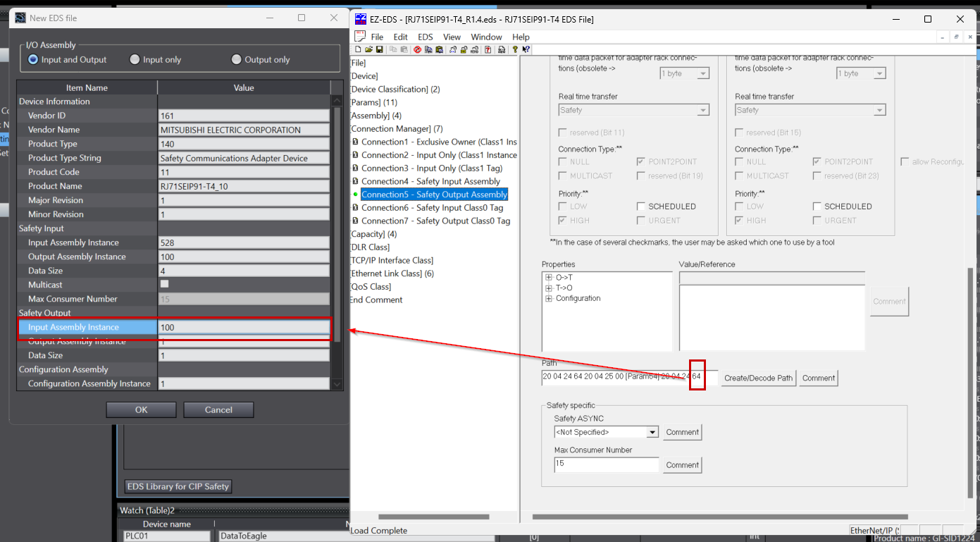The width and height of the screenshot is (980, 542).
Task: Open the Help menu in EZ-EDS
Action: point(521,37)
